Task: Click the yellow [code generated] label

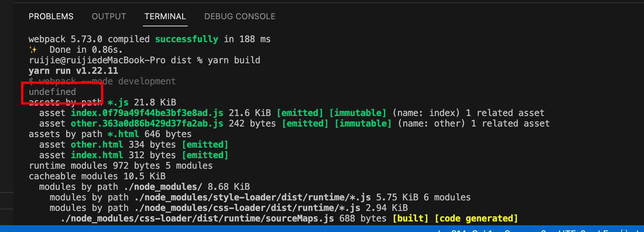Action: click(x=476, y=218)
